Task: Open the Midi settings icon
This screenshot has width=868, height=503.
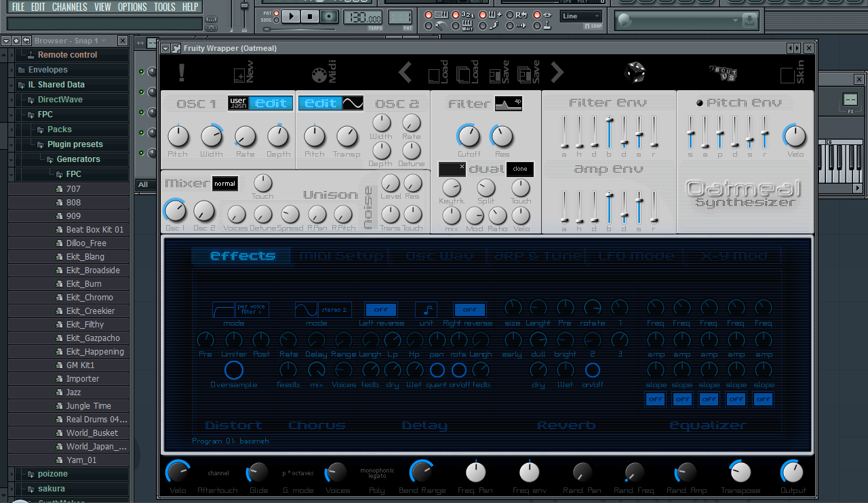Action: pyautogui.click(x=323, y=73)
